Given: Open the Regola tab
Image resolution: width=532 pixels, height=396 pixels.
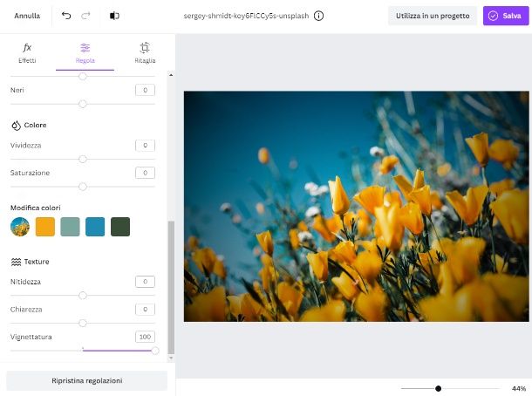Looking at the screenshot, I should point(85,53).
